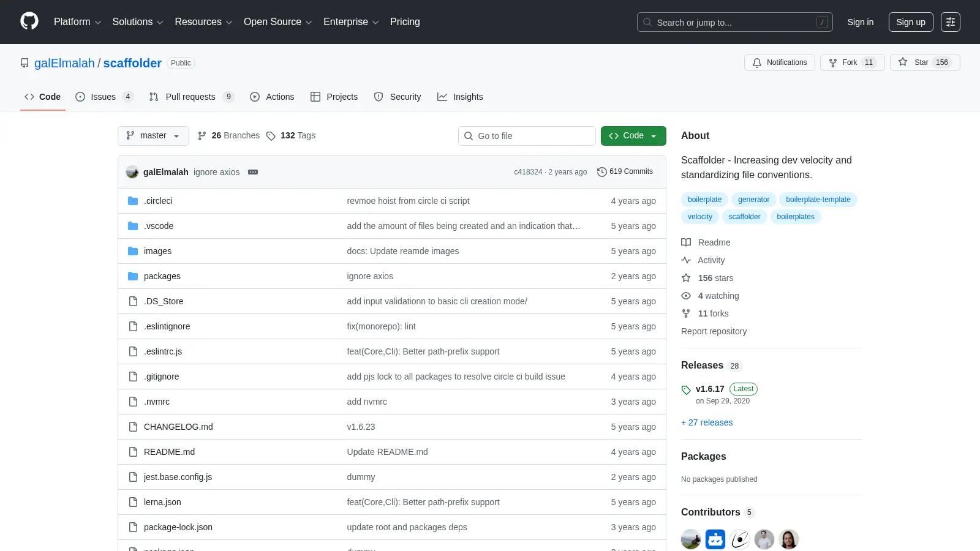Click commit hash c418324

[528, 172]
